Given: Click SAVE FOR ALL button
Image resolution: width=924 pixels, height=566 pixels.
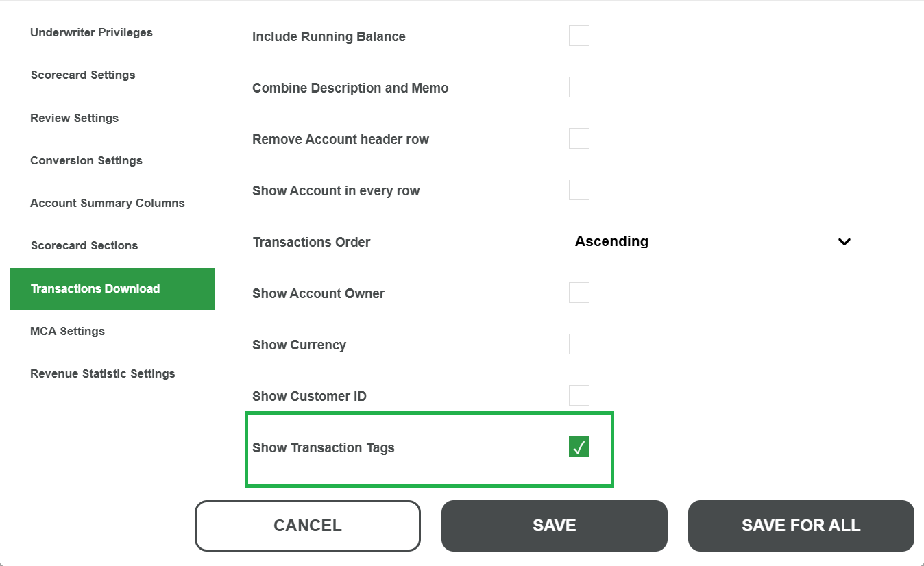Looking at the screenshot, I should 801,526.
